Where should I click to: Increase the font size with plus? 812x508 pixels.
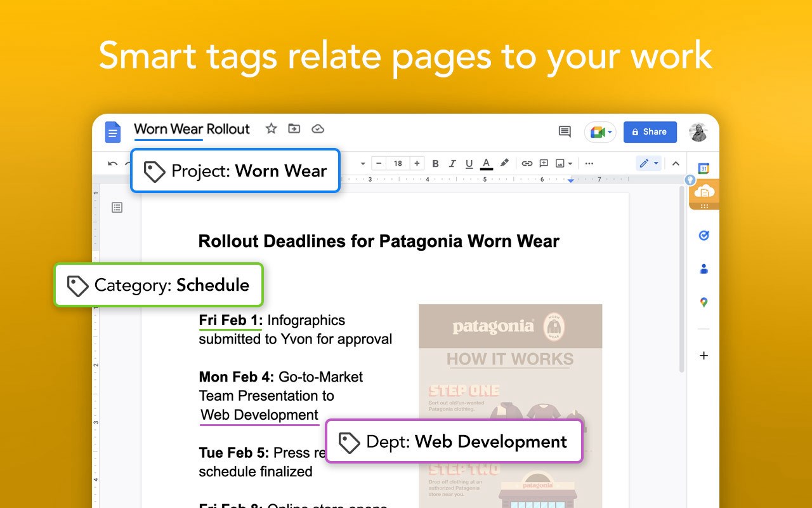[x=417, y=163]
